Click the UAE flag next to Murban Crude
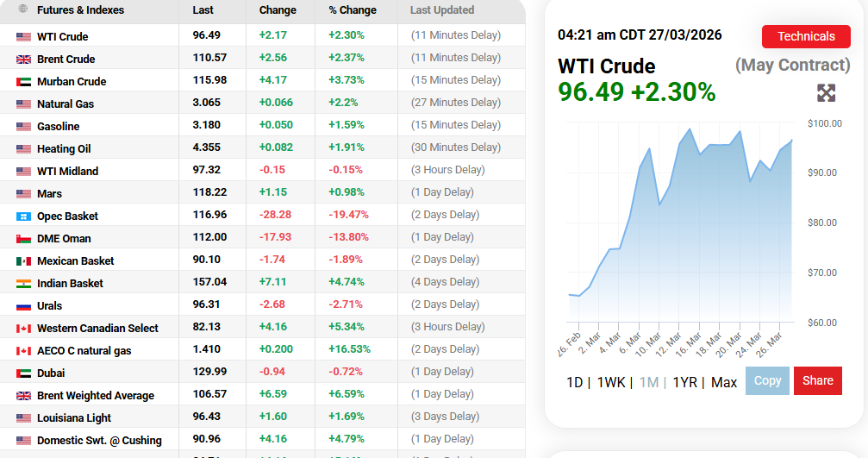Screen dimensions: 868x458 click(x=23, y=82)
